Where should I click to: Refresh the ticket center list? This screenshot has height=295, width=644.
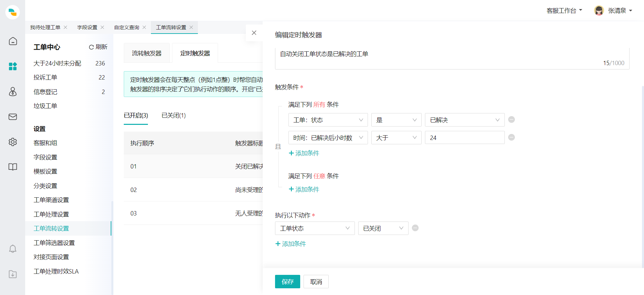[x=98, y=47]
